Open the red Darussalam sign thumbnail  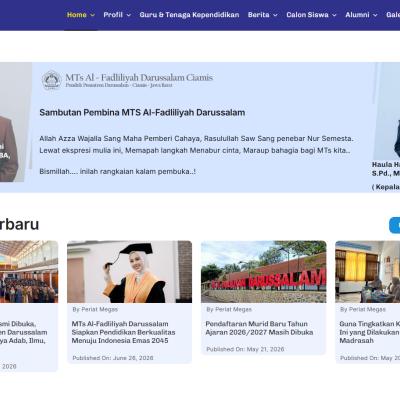point(263,272)
